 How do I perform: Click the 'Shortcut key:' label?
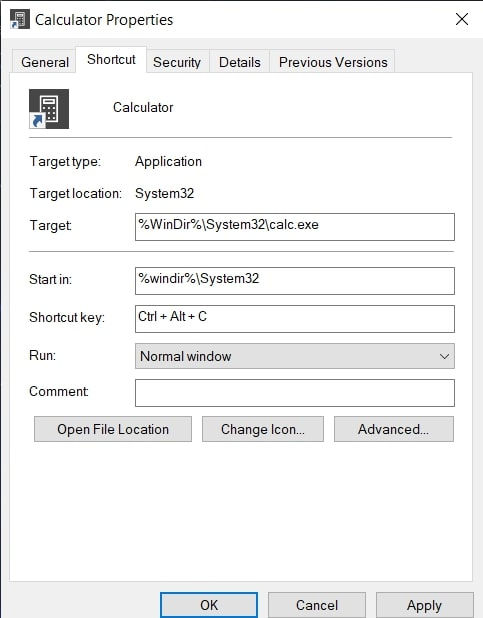pos(67,317)
